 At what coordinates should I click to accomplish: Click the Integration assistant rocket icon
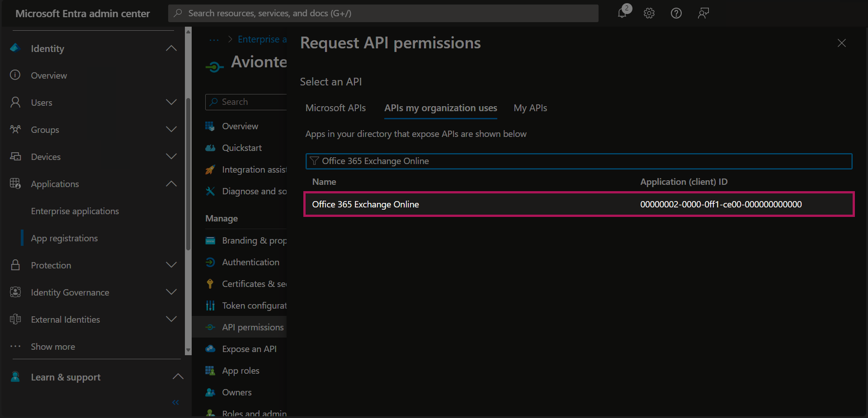pyautogui.click(x=210, y=169)
